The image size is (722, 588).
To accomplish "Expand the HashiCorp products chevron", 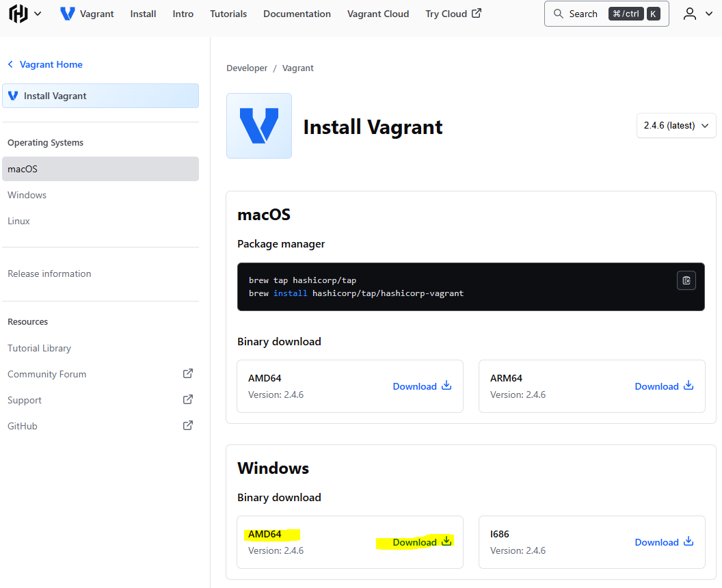I will [x=38, y=13].
